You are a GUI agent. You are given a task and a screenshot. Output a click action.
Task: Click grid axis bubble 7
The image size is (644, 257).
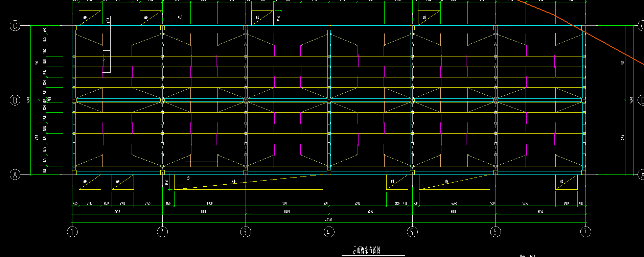point(586,232)
